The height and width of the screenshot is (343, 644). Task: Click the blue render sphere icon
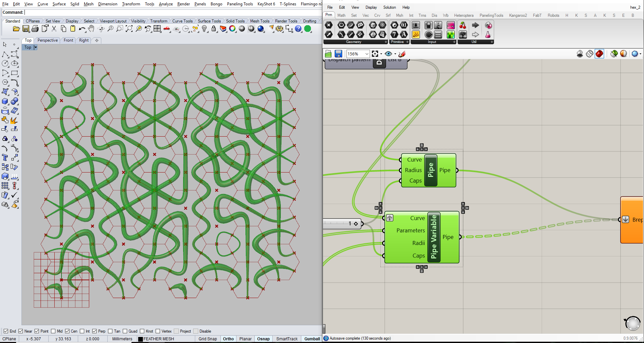coord(261,29)
